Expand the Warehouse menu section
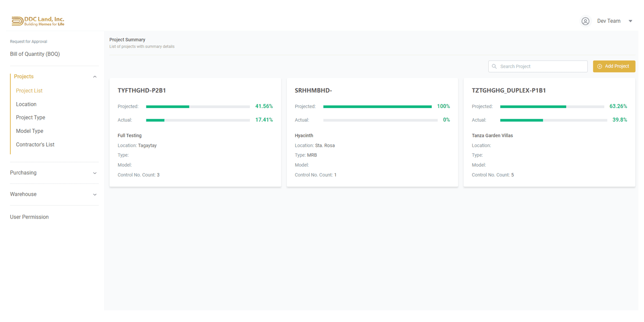644x322 pixels. point(95,194)
